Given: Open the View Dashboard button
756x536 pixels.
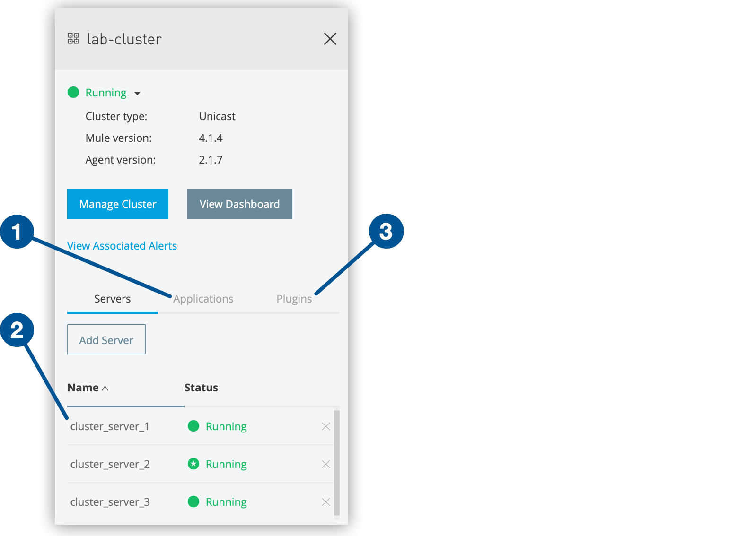Looking at the screenshot, I should coord(239,204).
